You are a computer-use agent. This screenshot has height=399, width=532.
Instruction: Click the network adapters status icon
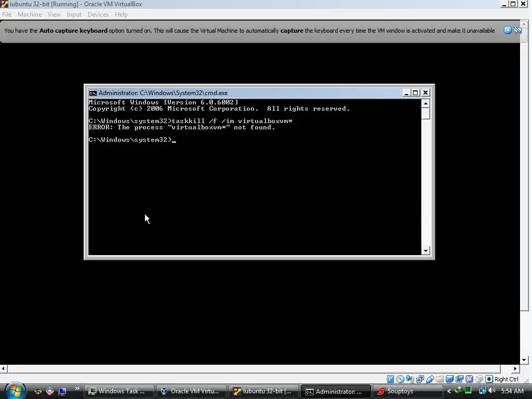420,379
